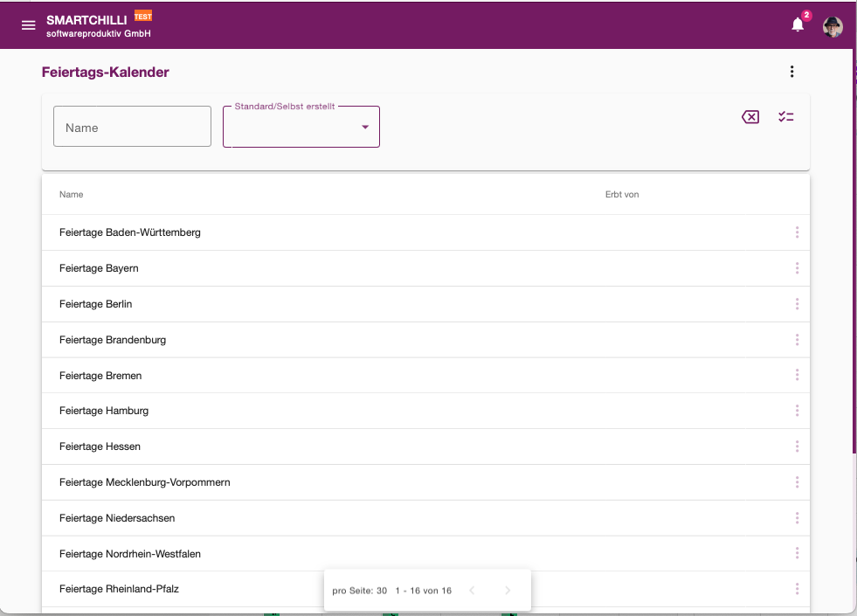
Task: Sort by the Name column header
Action: tap(71, 195)
